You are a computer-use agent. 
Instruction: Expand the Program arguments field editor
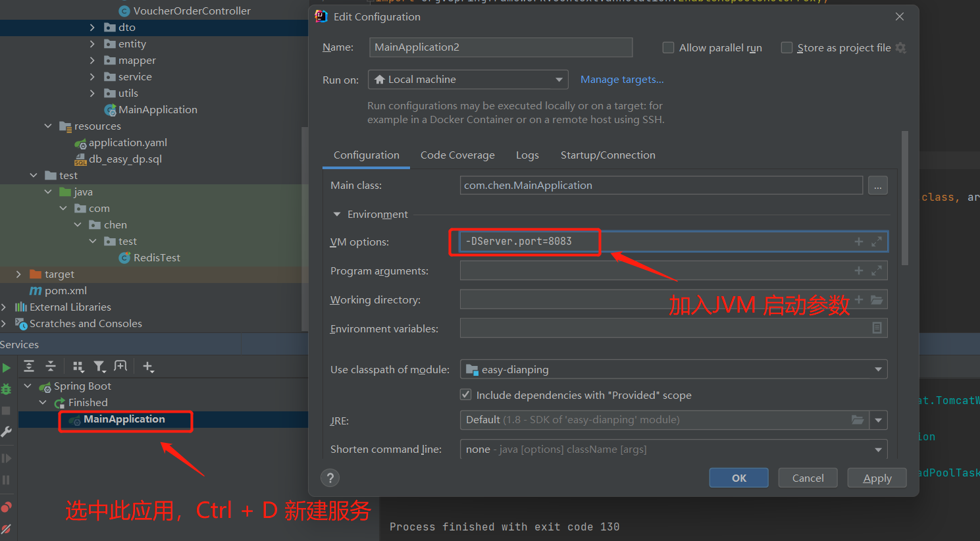click(x=877, y=270)
